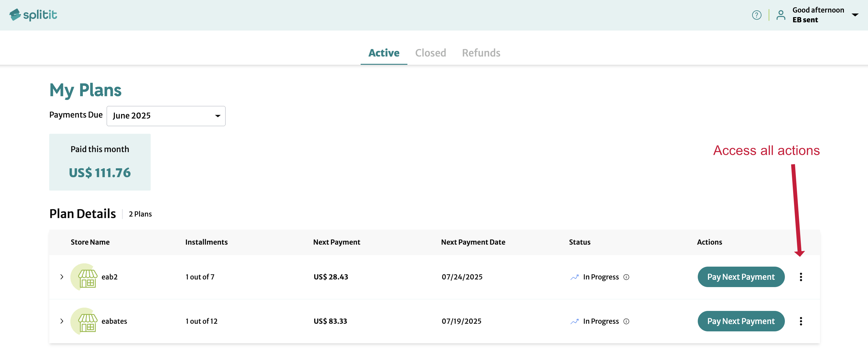Screen dimensions: 868x350
Task: Click the user profile icon
Action: tap(781, 15)
